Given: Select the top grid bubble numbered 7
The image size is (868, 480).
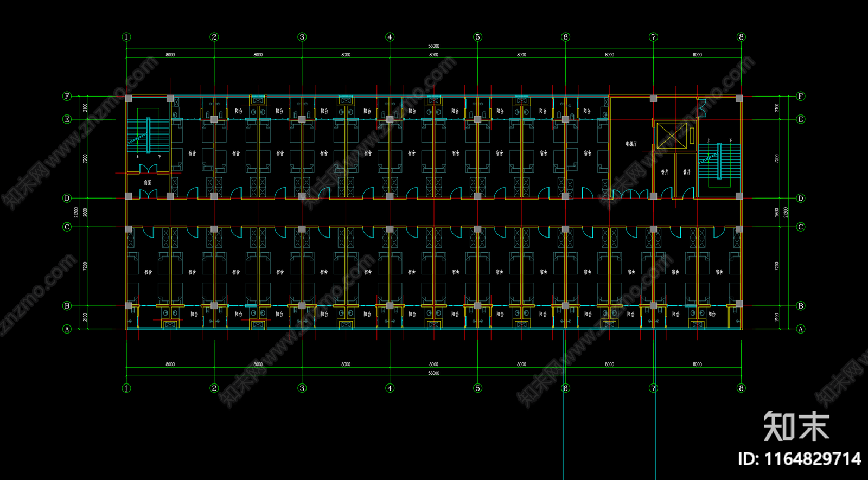Looking at the screenshot, I should coord(654,37).
